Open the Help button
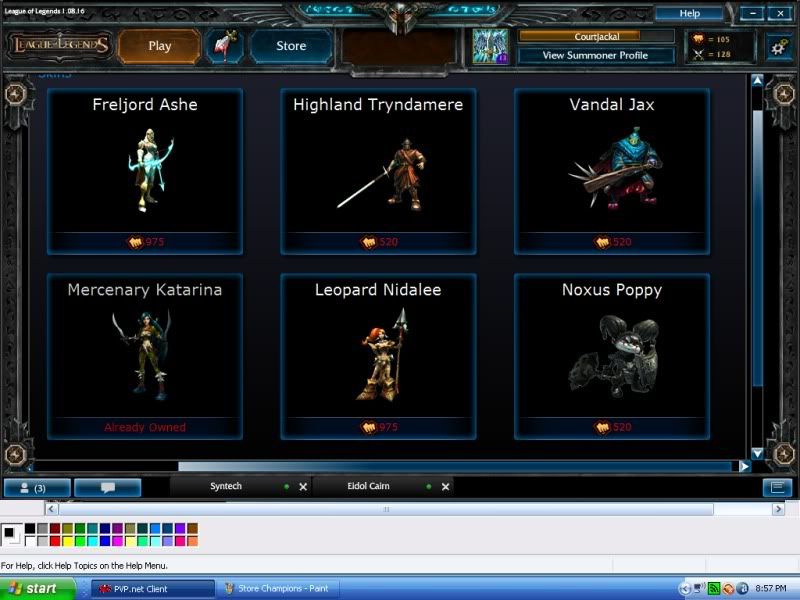Viewport: 800px width, 600px height. tap(689, 14)
